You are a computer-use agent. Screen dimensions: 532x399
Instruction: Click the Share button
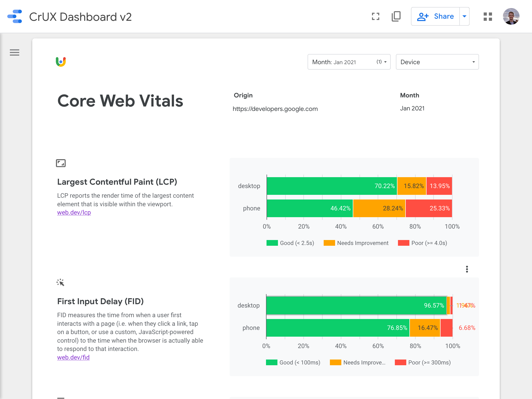[x=435, y=16]
